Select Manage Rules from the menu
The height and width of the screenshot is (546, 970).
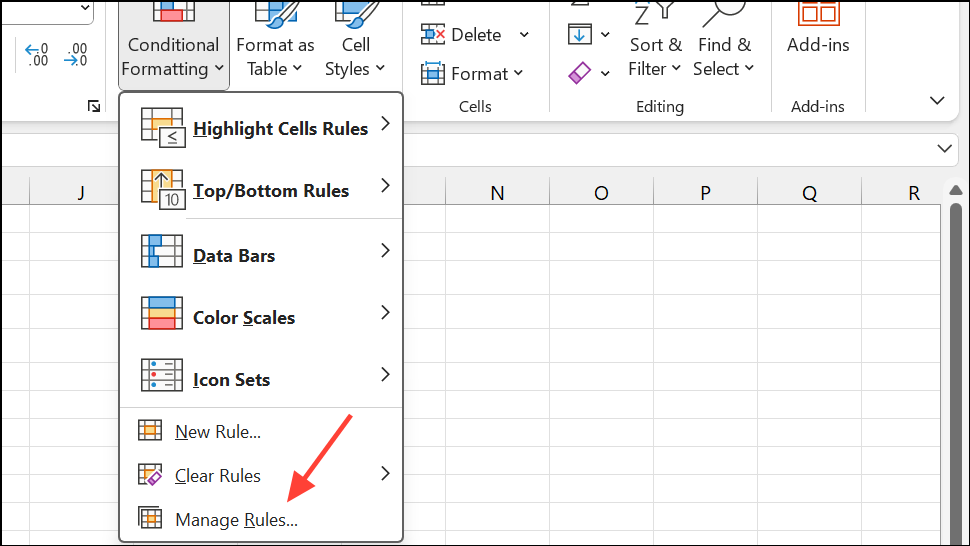(236, 520)
